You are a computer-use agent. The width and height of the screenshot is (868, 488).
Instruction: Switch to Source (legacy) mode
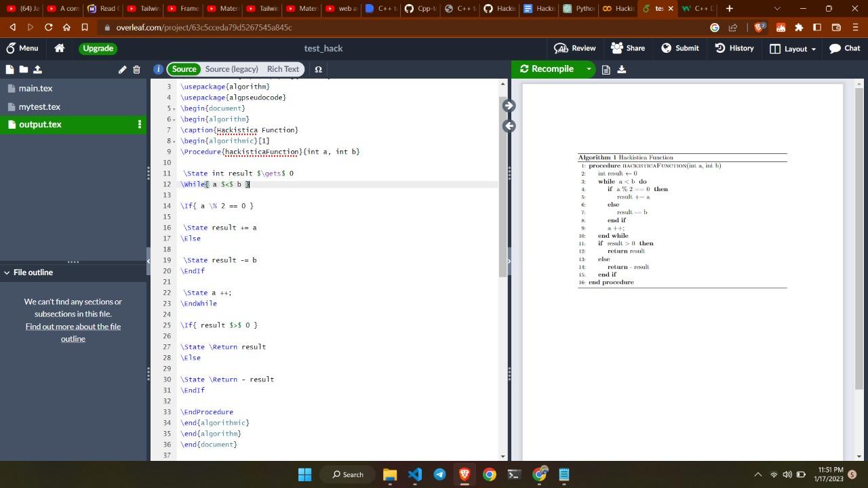pos(231,69)
